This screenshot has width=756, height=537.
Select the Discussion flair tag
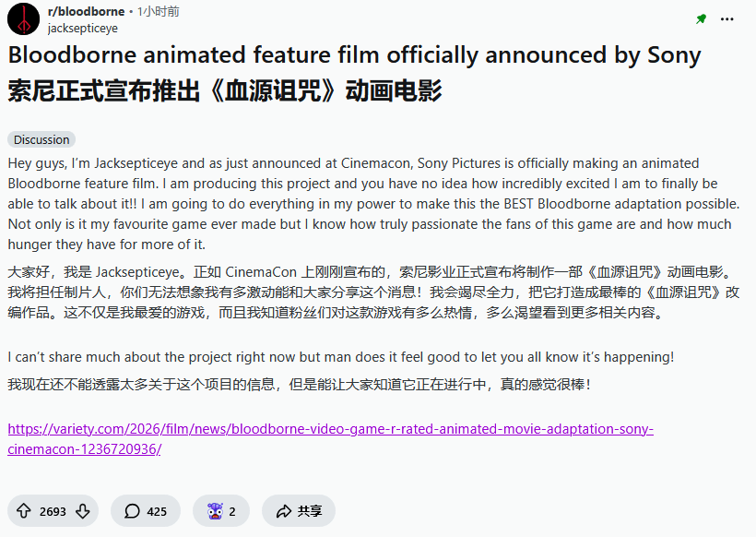point(41,139)
